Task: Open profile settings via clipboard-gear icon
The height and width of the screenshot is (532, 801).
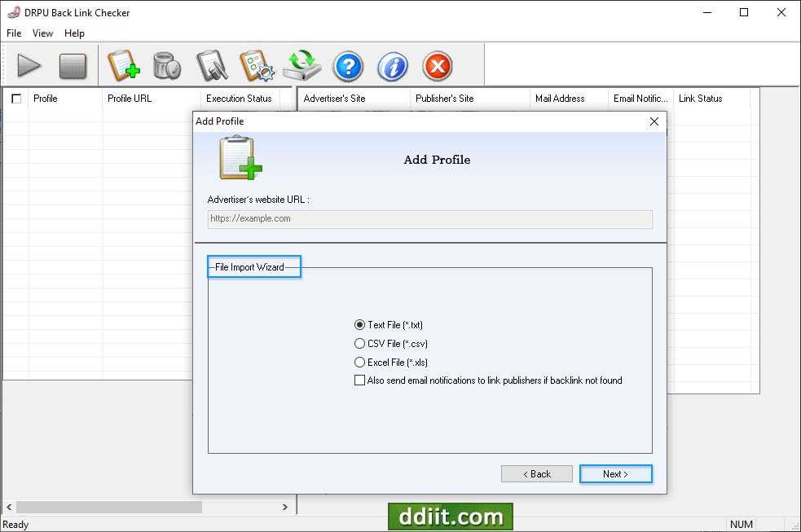Action: [x=257, y=66]
